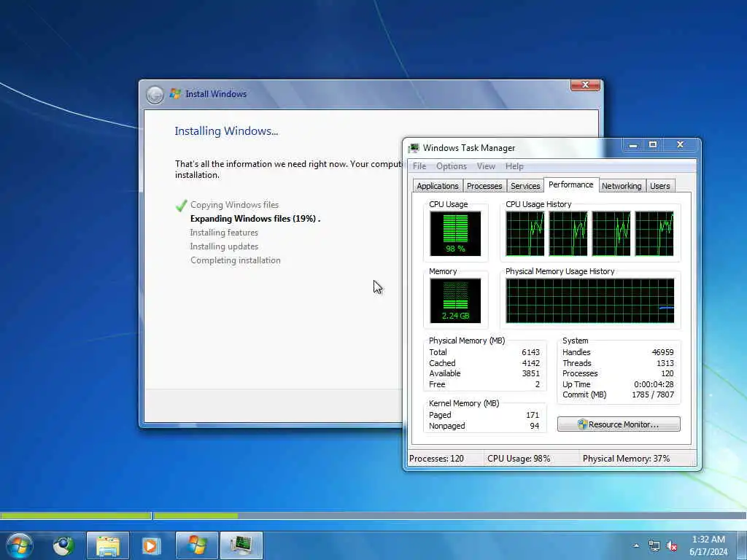Click the Installing updates step

(224, 246)
